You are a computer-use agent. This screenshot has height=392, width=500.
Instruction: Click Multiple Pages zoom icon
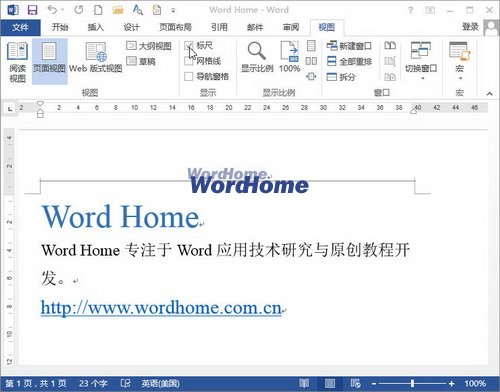coord(311,61)
